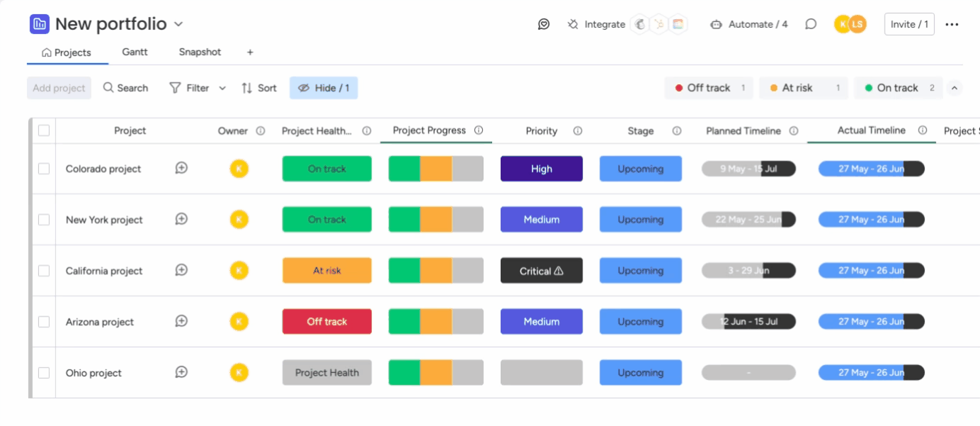Click the Automate robot icon

tap(716, 24)
